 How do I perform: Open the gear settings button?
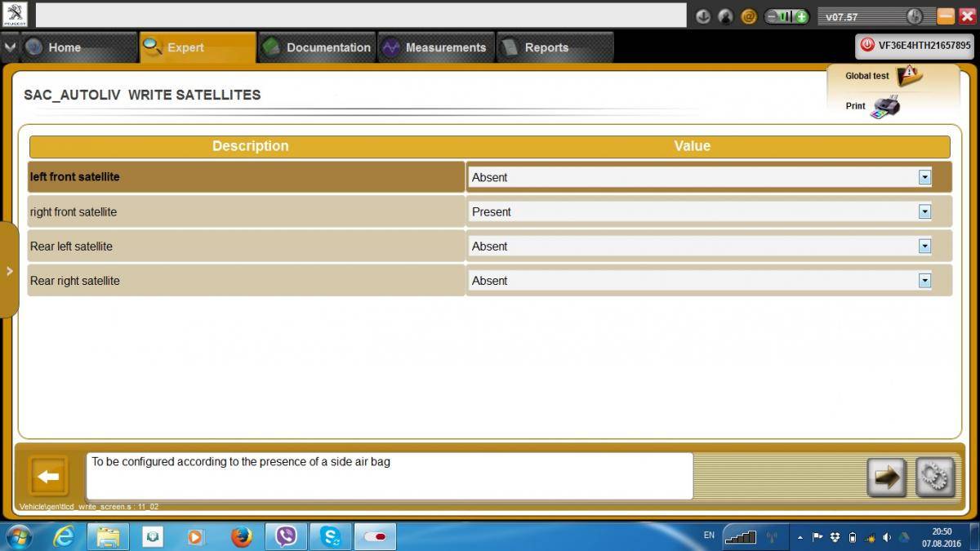pyautogui.click(x=934, y=478)
